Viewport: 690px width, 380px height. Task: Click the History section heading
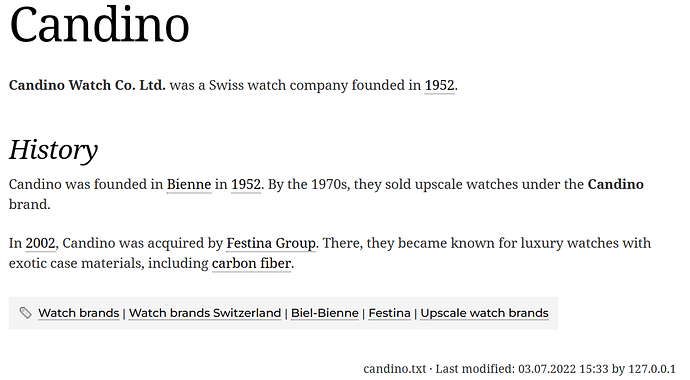tap(53, 150)
